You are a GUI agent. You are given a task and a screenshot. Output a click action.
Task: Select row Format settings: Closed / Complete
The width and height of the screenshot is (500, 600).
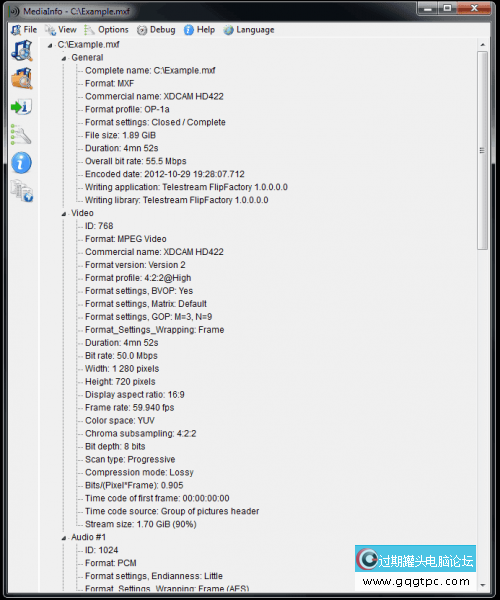(x=155, y=122)
